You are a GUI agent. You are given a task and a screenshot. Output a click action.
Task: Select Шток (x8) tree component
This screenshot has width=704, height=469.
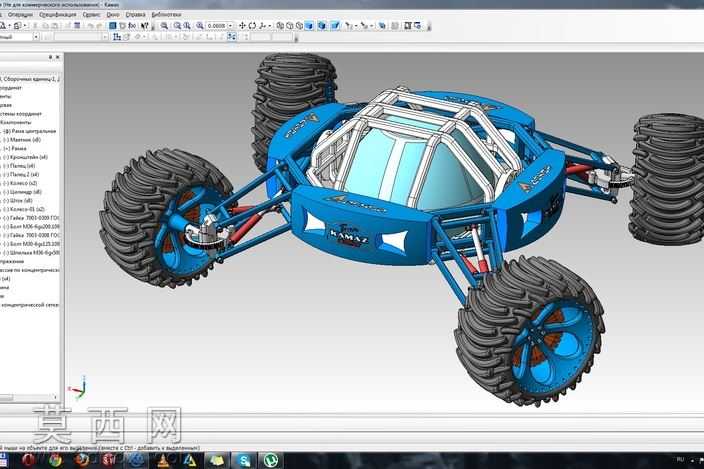point(18,201)
